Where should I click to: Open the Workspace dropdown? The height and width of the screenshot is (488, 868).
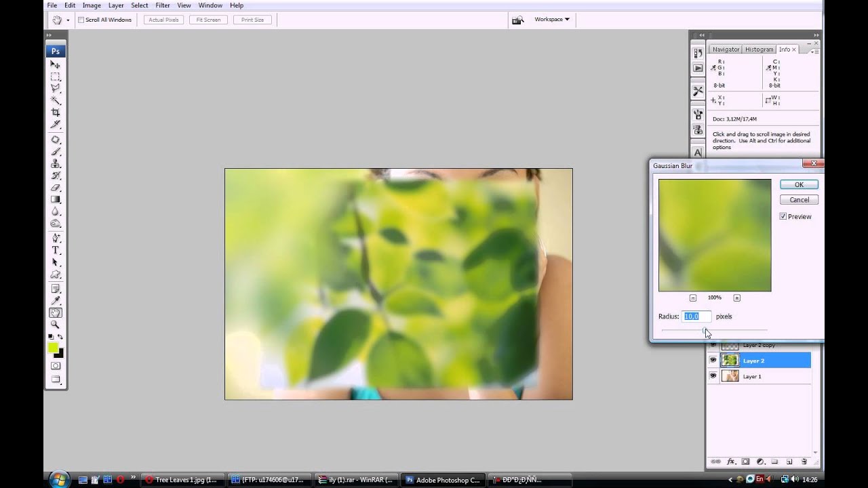point(552,19)
